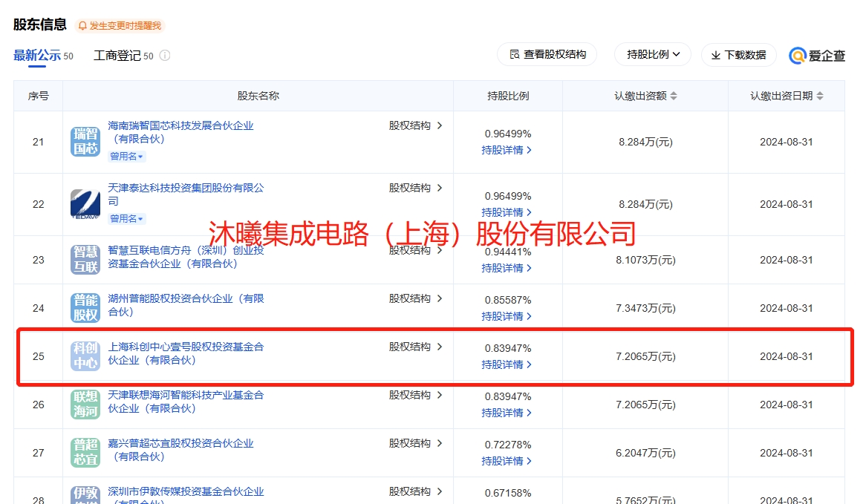Expand 曾用名 under 天津泰达科技投资
866x504 pixels.
coord(126,219)
